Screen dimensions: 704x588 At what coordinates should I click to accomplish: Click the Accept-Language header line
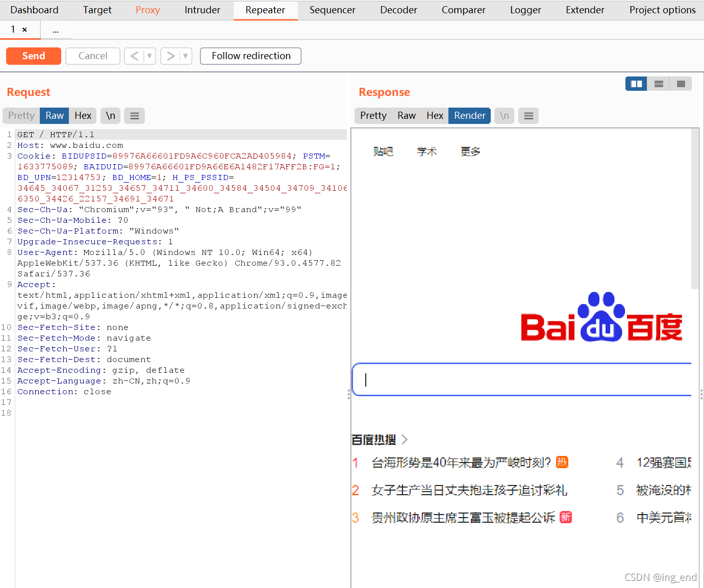[x=104, y=381]
